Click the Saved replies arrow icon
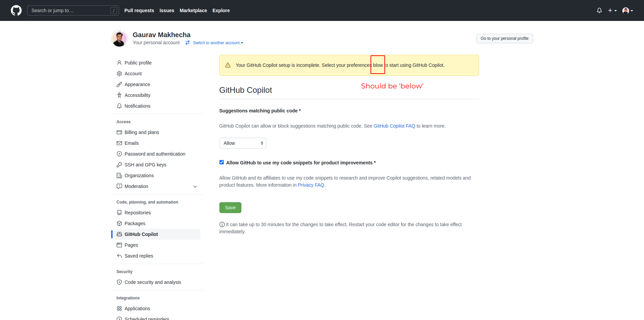The image size is (644, 320). (x=119, y=256)
